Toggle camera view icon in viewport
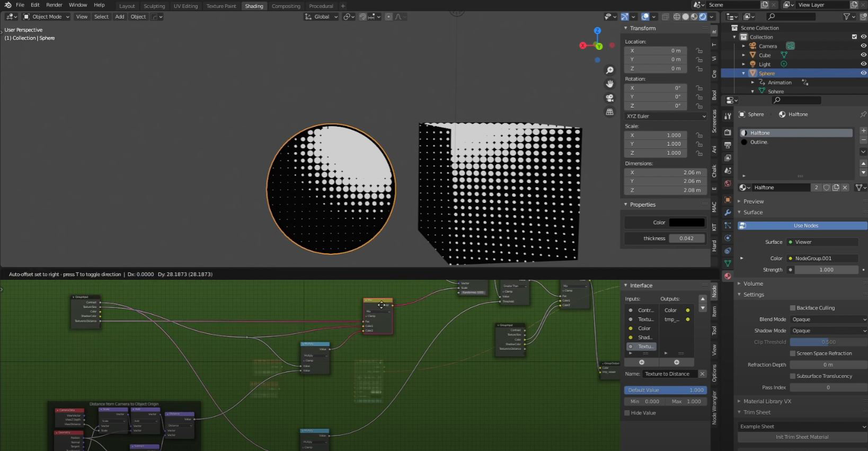 pyautogui.click(x=610, y=98)
